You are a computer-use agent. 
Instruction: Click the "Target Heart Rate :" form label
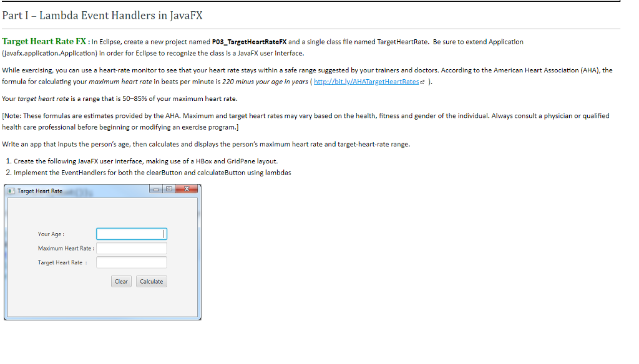click(x=62, y=262)
